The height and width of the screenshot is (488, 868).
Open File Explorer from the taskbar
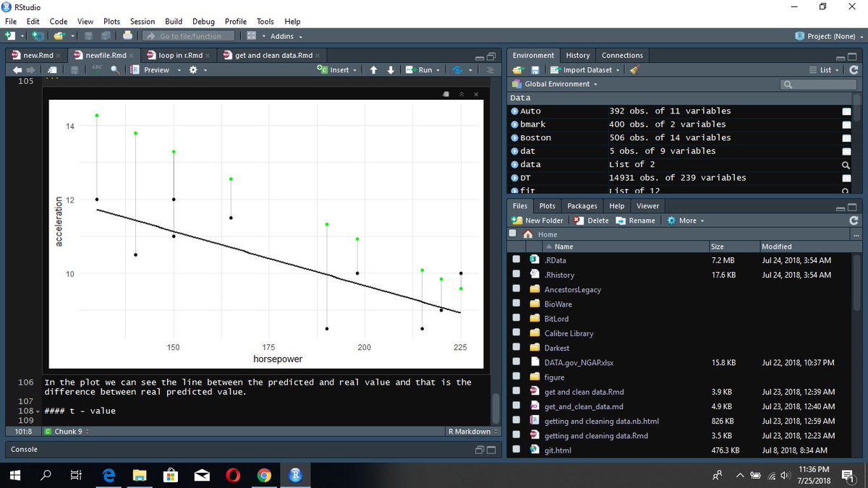(x=140, y=474)
